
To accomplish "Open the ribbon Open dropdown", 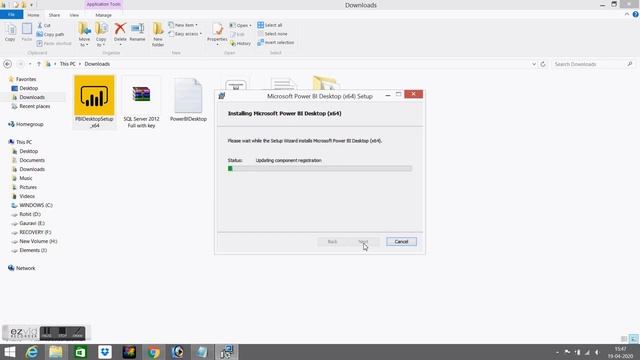I will [x=240, y=25].
